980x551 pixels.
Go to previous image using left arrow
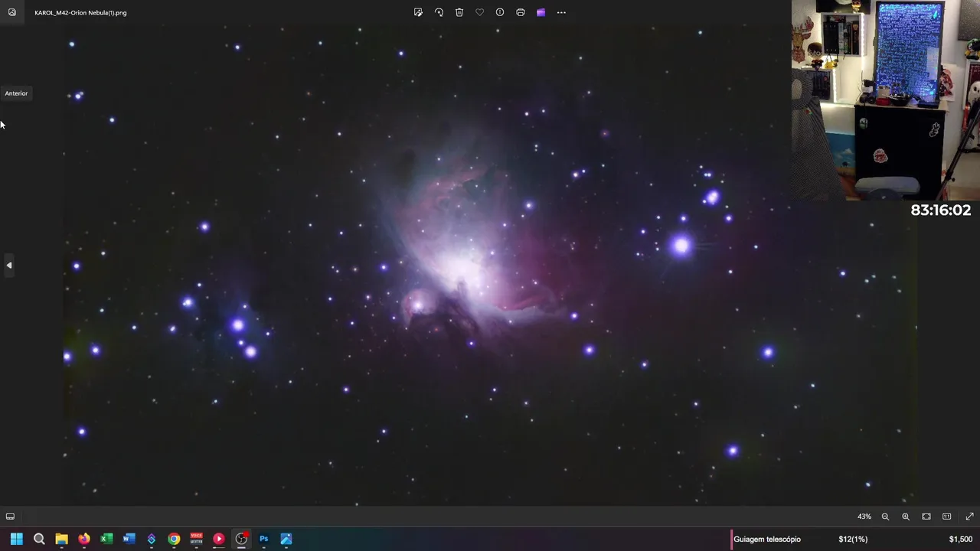click(9, 266)
